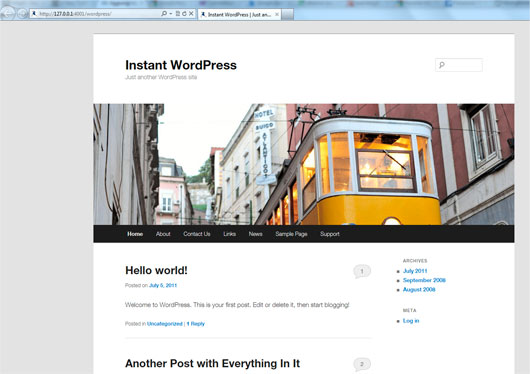Open the address bar autocomplete dropdown arrow
Screen dimensions: 530x374
[171, 14]
